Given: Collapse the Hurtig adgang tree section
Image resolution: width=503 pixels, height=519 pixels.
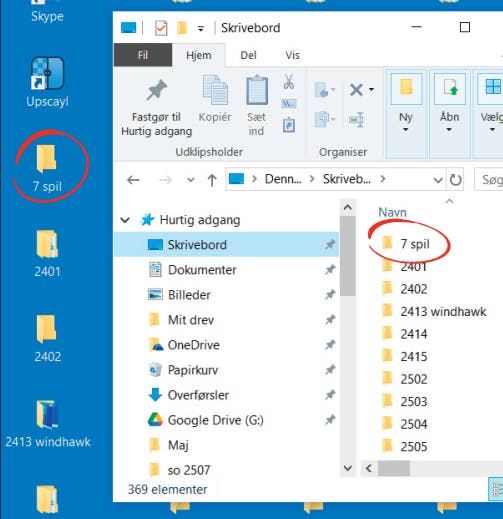Looking at the screenshot, I should [x=125, y=220].
